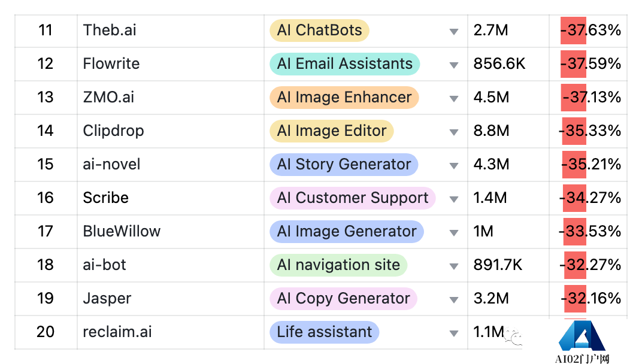
Task: Open the category dropdown arrow for reclaim.ai
Action: pyautogui.click(x=454, y=333)
